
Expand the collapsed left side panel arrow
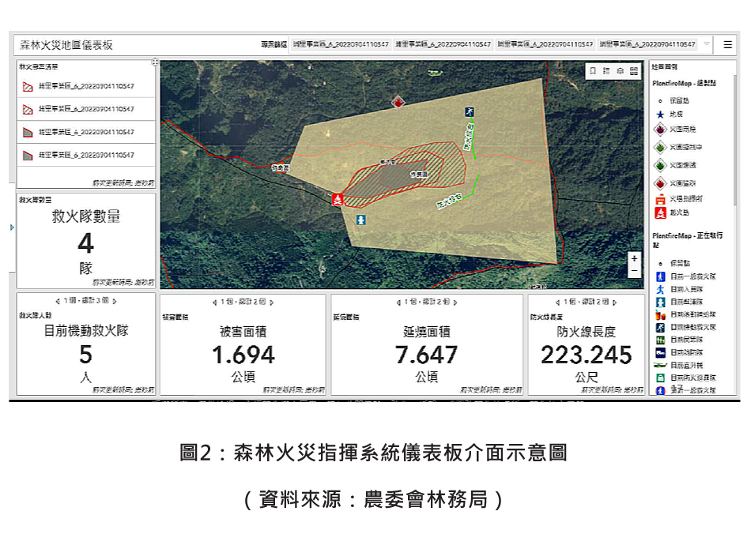point(11,228)
